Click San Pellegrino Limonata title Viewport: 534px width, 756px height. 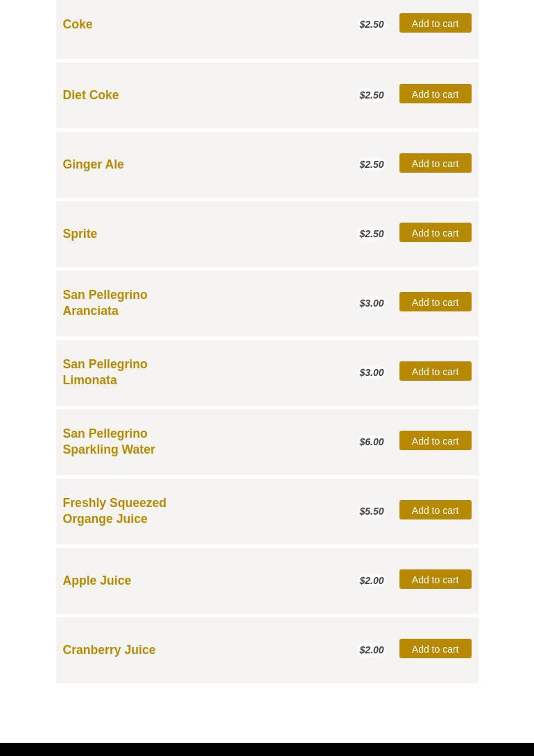click(x=105, y=372)
